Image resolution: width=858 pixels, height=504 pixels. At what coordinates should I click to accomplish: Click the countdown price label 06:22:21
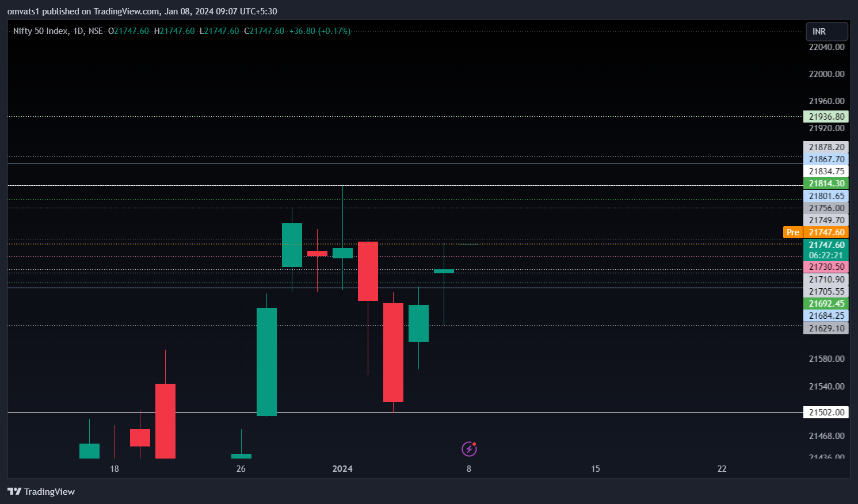pos(826,255)
